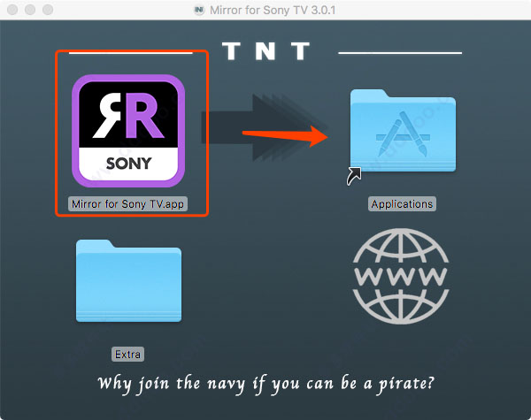Open the WWW globe link icon
Viewport: 531px width, 420px height.
pos(401,276)
